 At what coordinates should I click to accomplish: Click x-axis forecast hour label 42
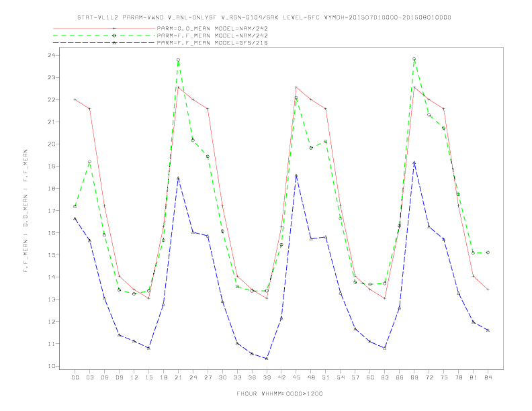coord(281,377)
